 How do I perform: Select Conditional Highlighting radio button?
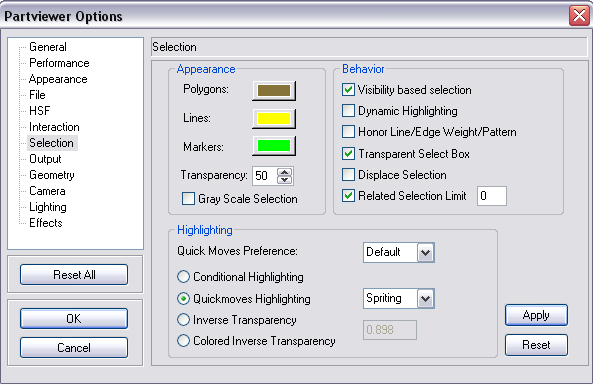tap(183, 277)
